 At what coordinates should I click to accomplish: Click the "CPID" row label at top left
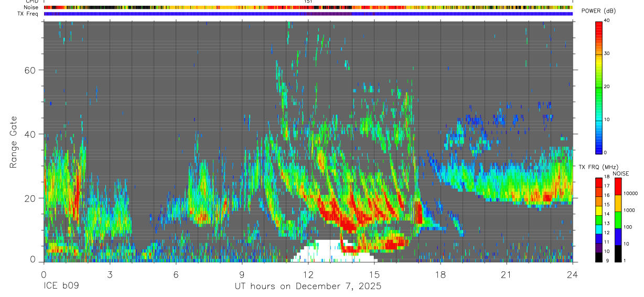click(x=32, y=2)
